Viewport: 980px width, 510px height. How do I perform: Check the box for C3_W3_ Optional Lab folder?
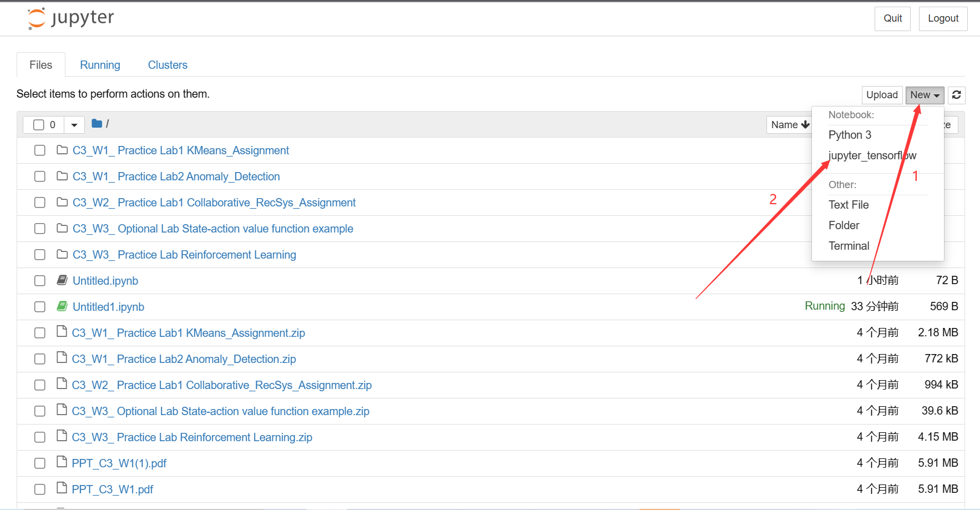click(x=40, y=229)
